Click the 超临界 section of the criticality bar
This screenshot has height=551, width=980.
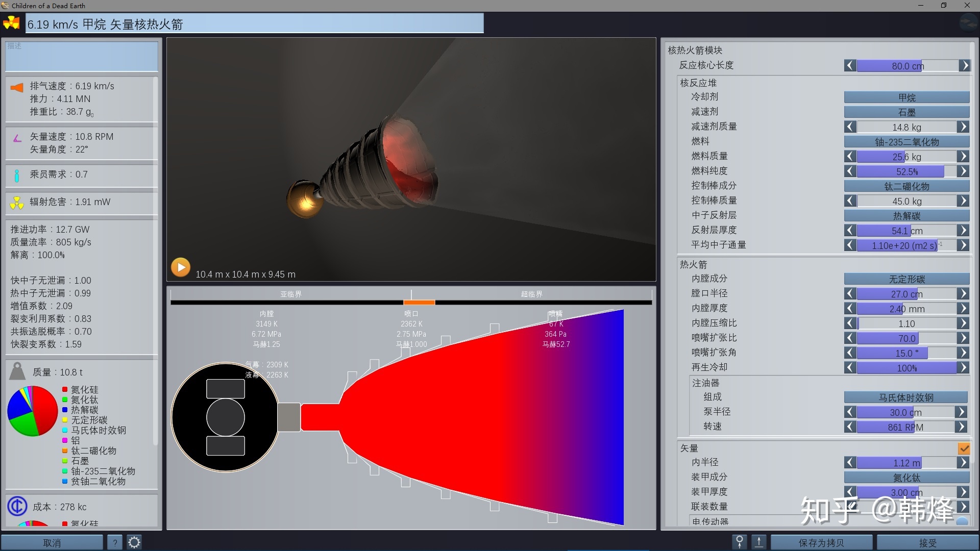pyautogui.click(x=531, y=294)
